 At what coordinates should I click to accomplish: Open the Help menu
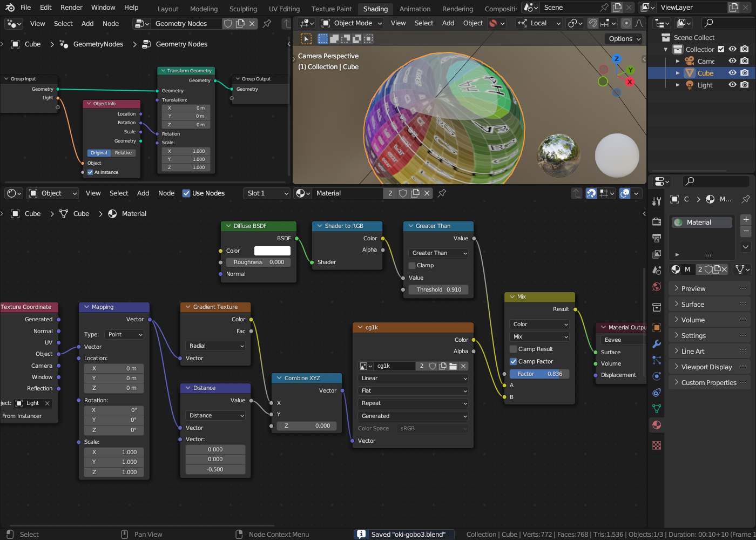(131, 8)
